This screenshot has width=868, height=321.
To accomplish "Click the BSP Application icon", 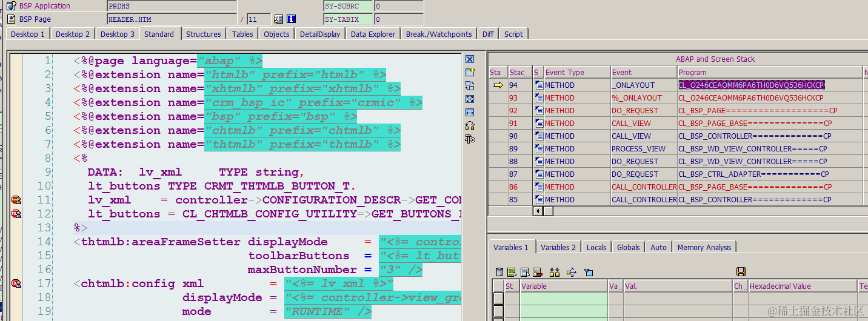I will point(11,6).
